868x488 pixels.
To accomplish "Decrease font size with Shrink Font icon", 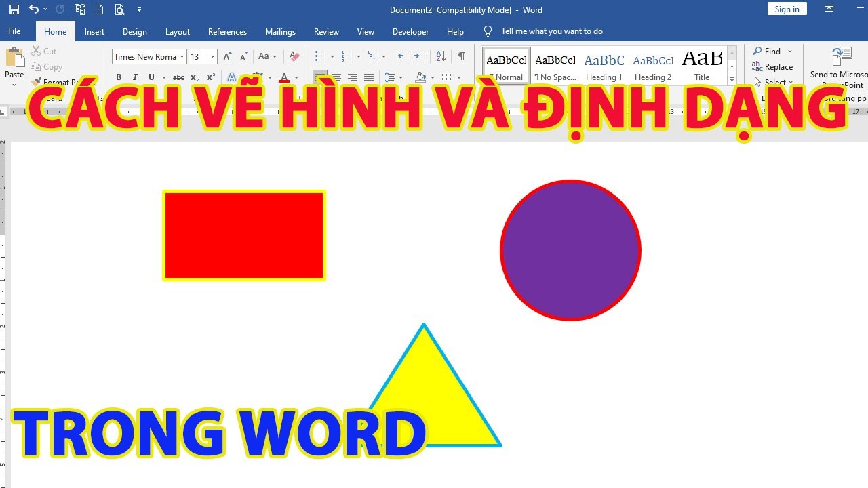I will (x=243, y=56).
